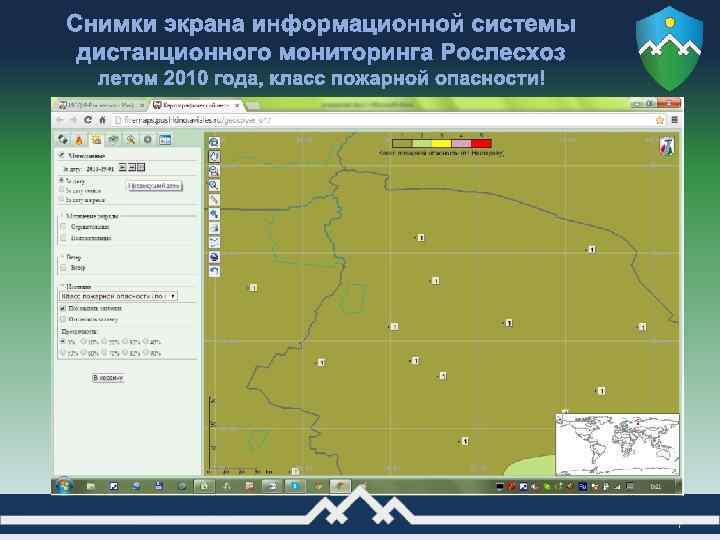This screenshot has width=720, height=540.
Task: Select the third radio option below the date
Action: [x=62, y=199]
